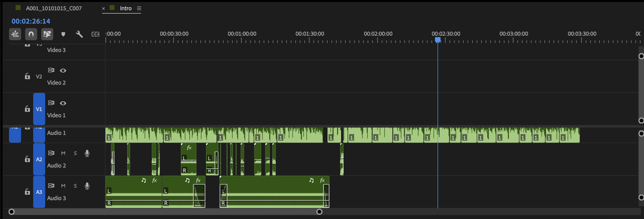Select the first music clip on Audio 3

(x=134, y=192)
